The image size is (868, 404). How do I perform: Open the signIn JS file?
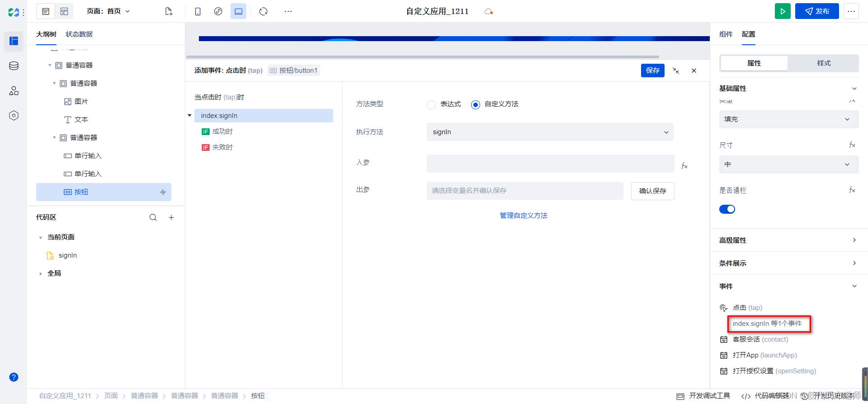[x=62, y=255]
